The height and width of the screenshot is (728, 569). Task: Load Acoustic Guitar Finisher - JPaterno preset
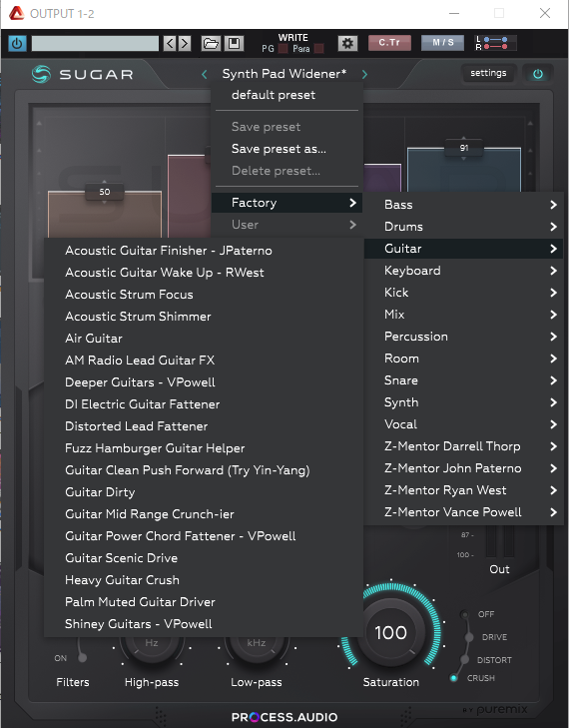204,251
